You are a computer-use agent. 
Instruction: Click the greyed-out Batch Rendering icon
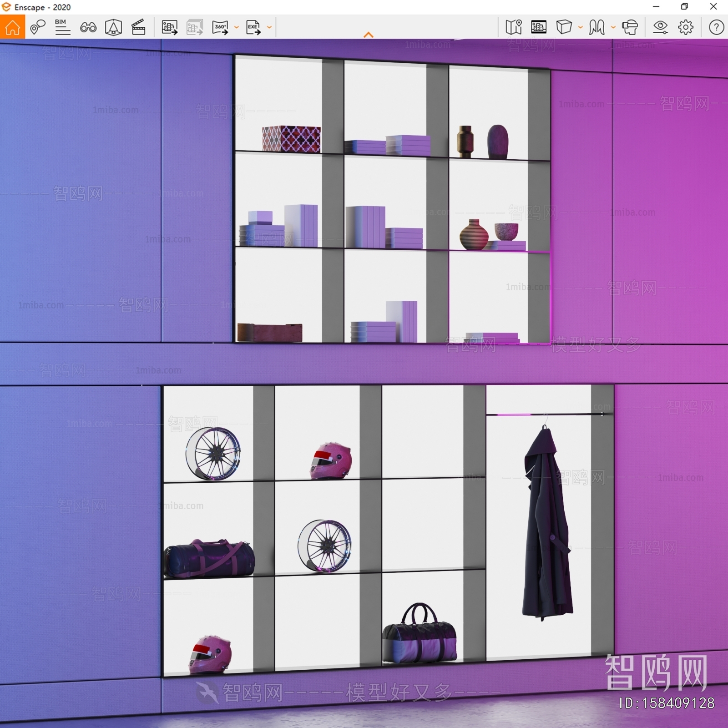pyautogui.click(x=195, y=27)
